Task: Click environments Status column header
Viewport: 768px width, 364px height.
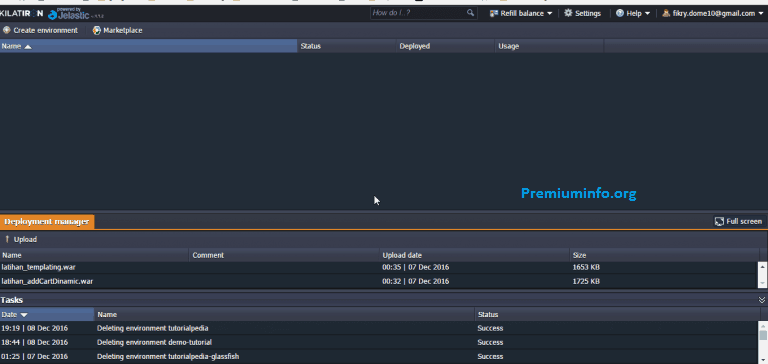Action: pos(347,46)
